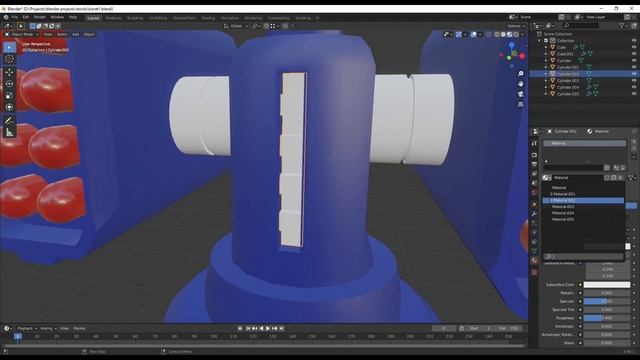This screenshot has width=640, height=360.
Task: Select the Cursor tool
Action: coord(9,60)
